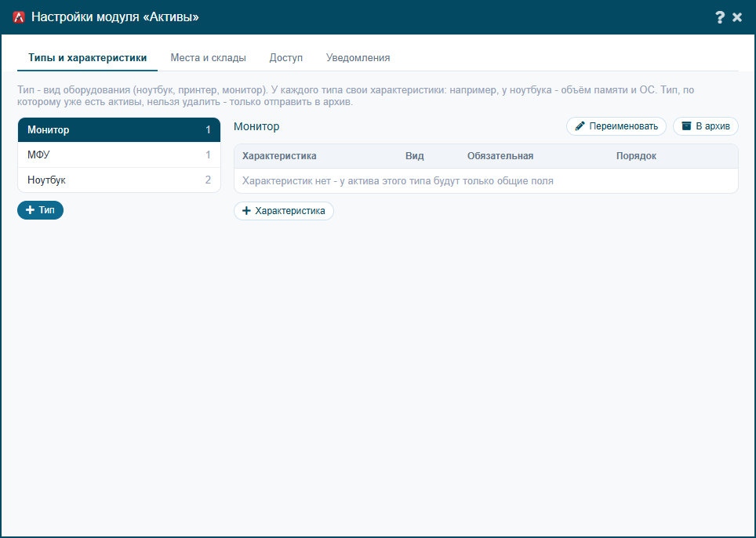Select the Монитор type in the list
Viewport: 756px width, 538px height.
[119, 129]
